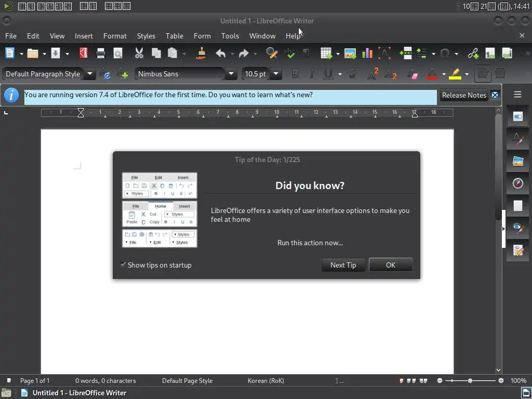Viewport: 532px width, 399px height.
Task: Click the Release Notes button
Action: (464, 95)
